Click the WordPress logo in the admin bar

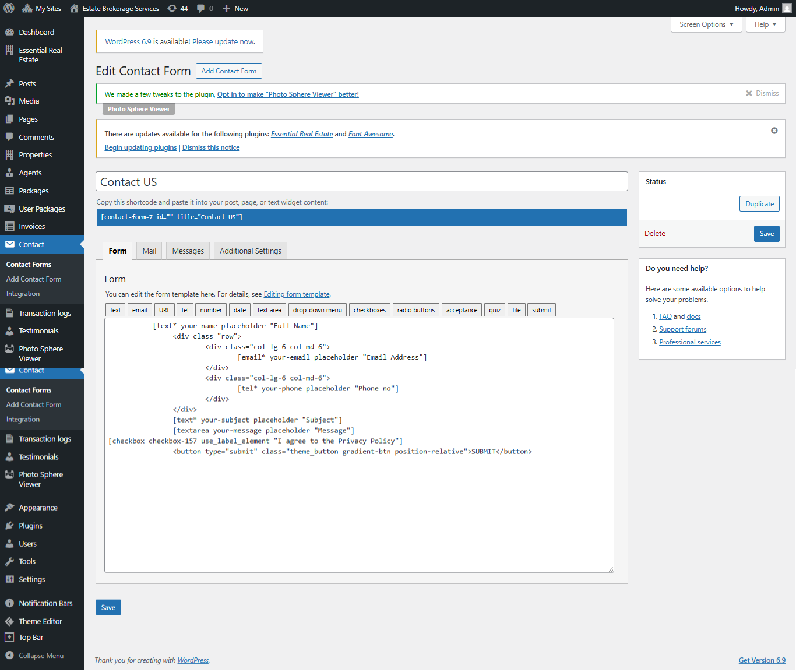pos(8,8)
